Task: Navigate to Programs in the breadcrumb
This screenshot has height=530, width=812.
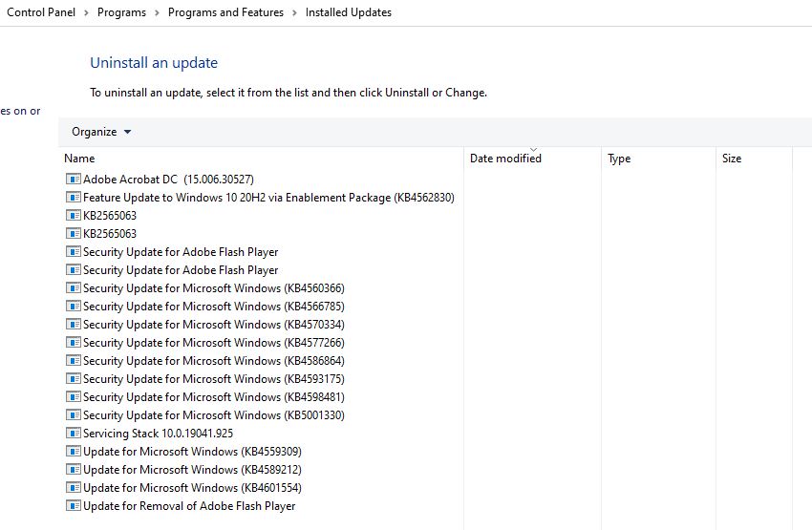Action: coord(121,12)
